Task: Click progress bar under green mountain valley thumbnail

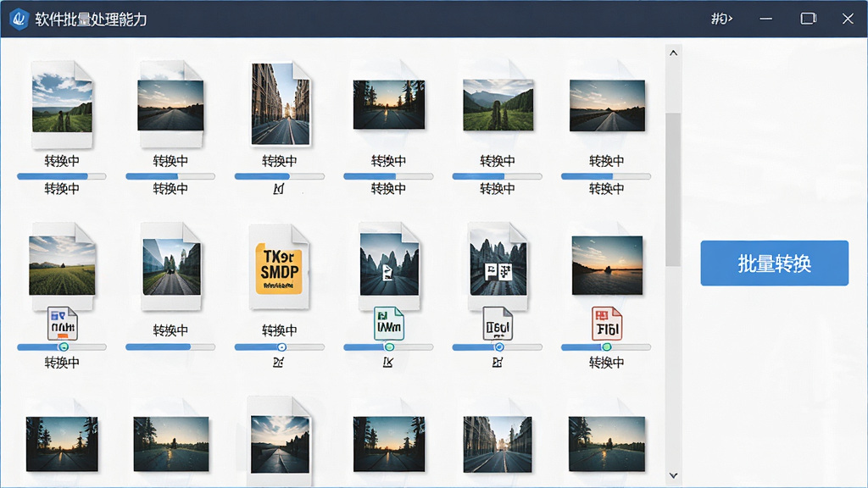Action: (x=497, y=176)
